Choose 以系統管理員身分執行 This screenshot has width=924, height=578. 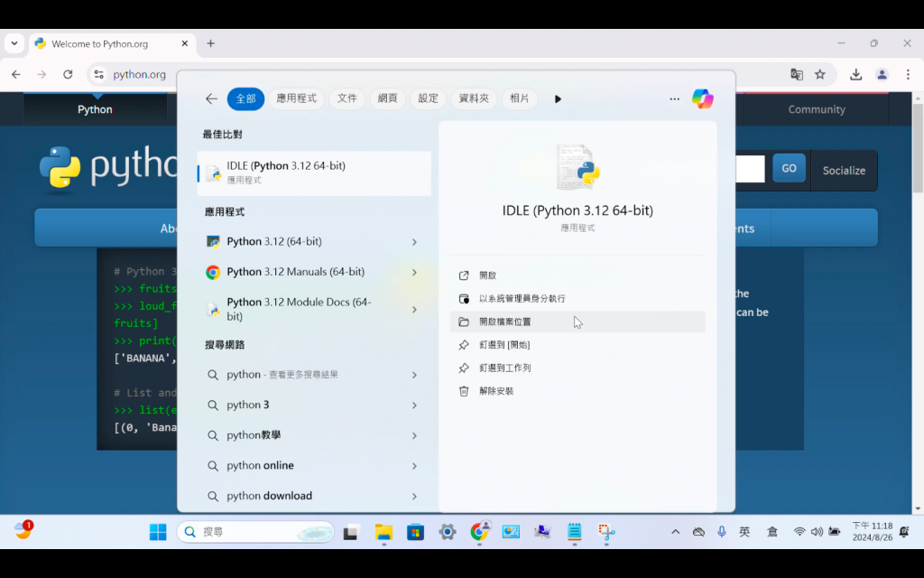coord(577,298)
